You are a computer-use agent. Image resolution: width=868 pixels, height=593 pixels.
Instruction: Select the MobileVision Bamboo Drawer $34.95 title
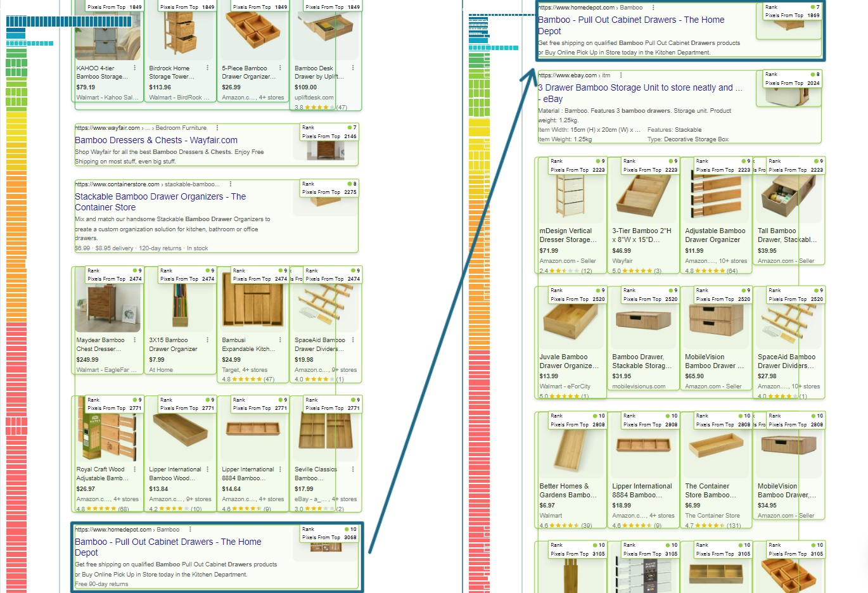click(787, 490)
